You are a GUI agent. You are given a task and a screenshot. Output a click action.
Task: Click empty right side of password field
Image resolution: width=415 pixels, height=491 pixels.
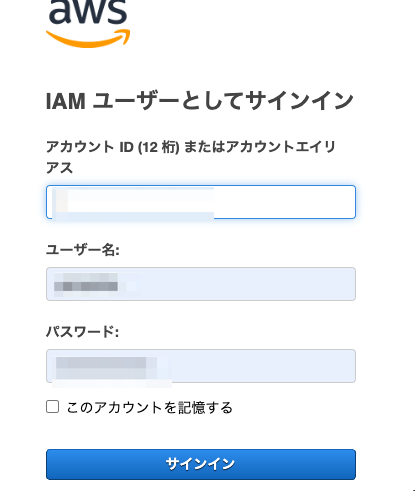263,366
